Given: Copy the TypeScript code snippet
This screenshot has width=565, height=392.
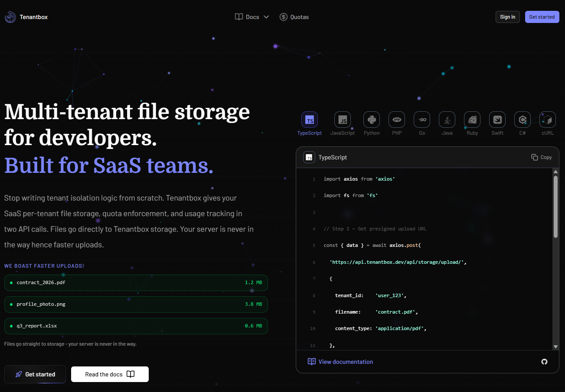Looking at the screenshot, I should pyautogui.click(x=541, y=157).
